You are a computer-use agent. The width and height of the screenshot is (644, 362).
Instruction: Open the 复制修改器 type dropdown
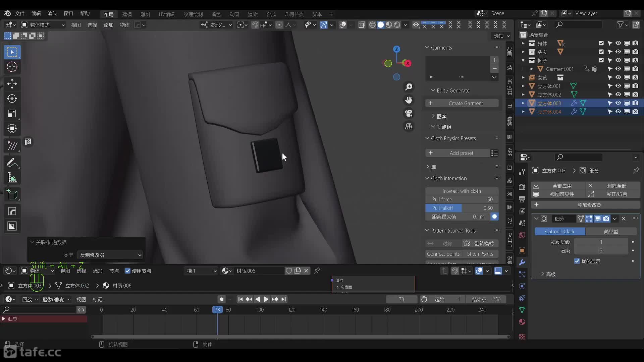tap(110, 255)
